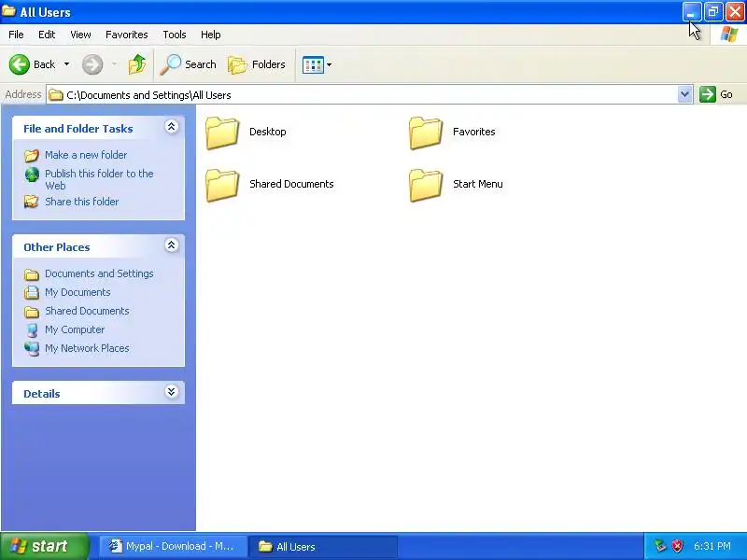Open the Back history dropdown arrow
The height and width of the screenshot is (560, 747).
pyautogui.click(x=66, y=64)
